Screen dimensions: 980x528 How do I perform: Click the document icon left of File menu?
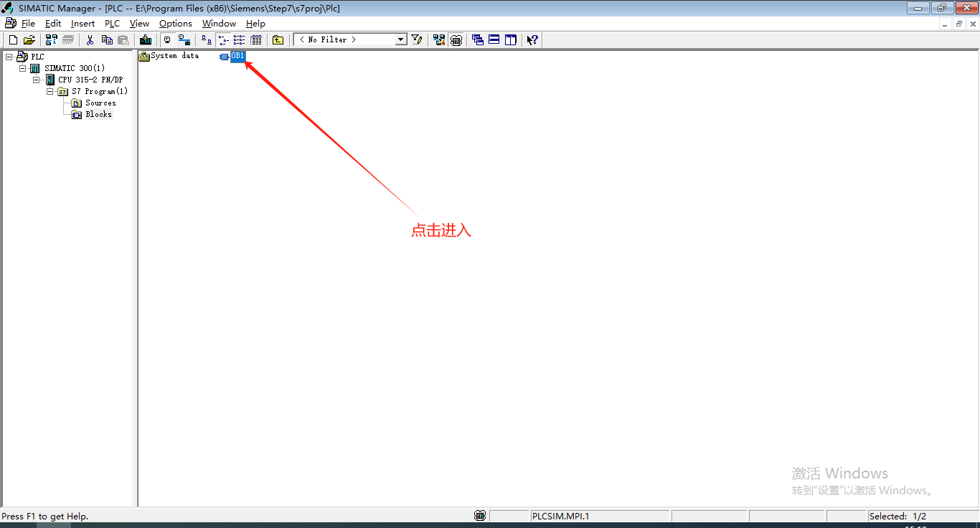[10, 24]
